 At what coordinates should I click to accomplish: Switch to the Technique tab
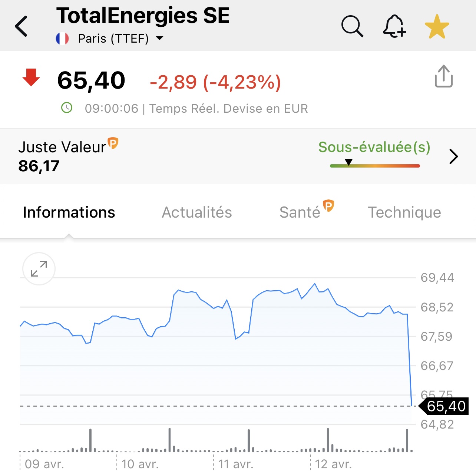click(404, 212)
